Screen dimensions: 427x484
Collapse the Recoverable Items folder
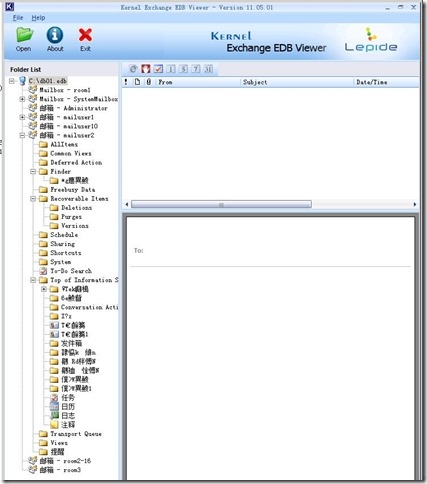coord(33,198)
